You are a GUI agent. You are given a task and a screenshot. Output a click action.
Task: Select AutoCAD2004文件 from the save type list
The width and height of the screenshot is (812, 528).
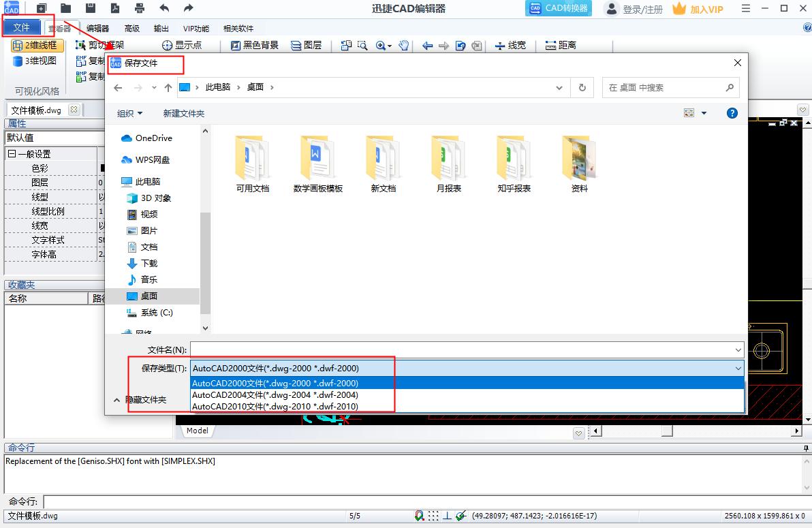click(274, 394)
